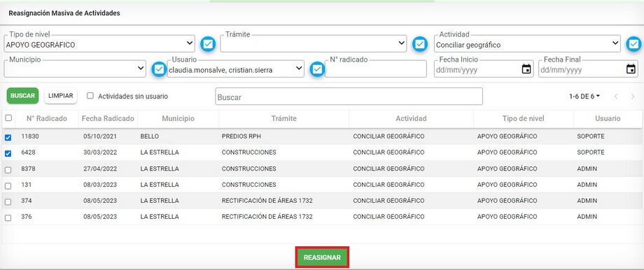Check the row checkbox for radicado 376

pyautogui.click(x=8, y=218)
